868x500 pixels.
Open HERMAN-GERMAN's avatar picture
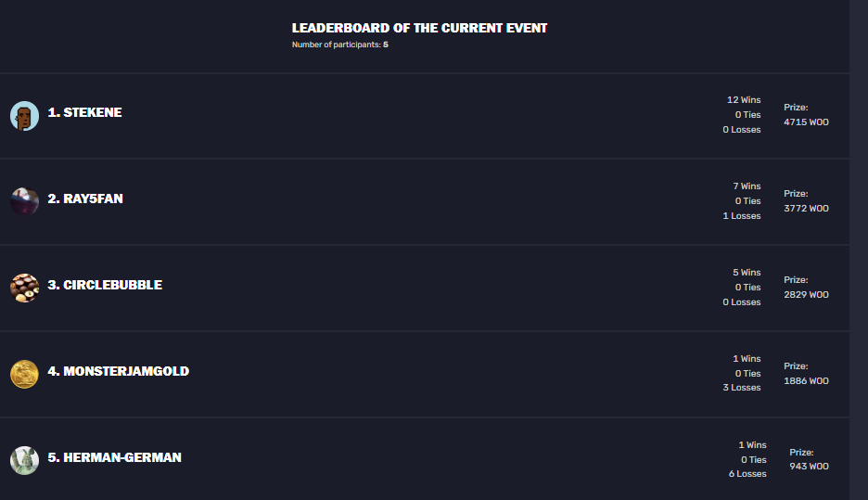pyautogui.click(x=24, y=461)
